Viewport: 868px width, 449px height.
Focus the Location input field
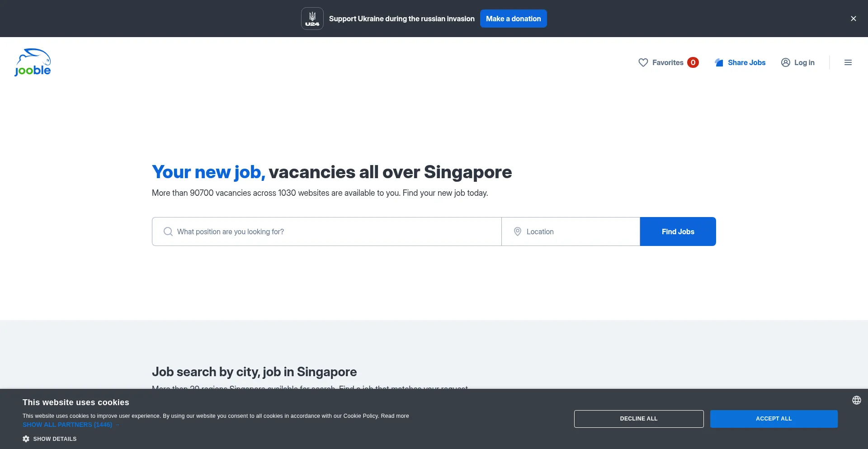[579, 232]
